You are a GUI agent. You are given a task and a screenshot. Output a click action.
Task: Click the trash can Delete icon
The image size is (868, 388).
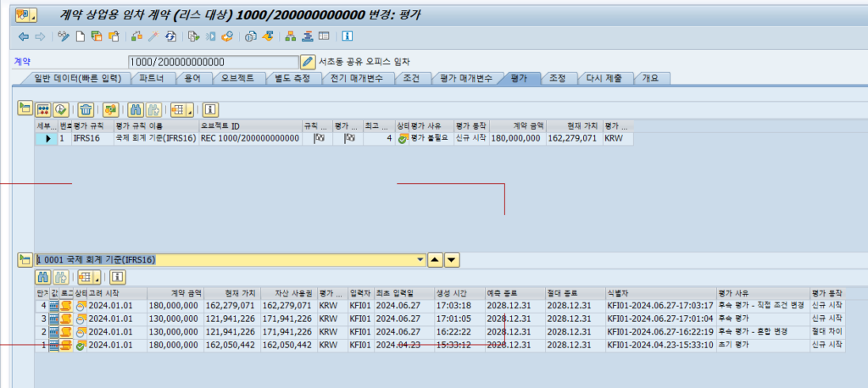pos(86,109)
